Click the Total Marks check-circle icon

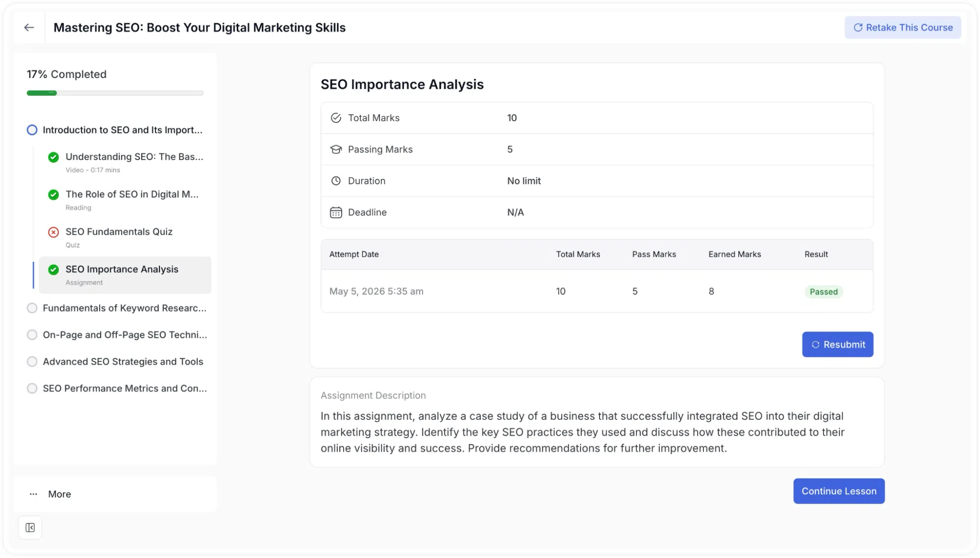coord(336,118)
